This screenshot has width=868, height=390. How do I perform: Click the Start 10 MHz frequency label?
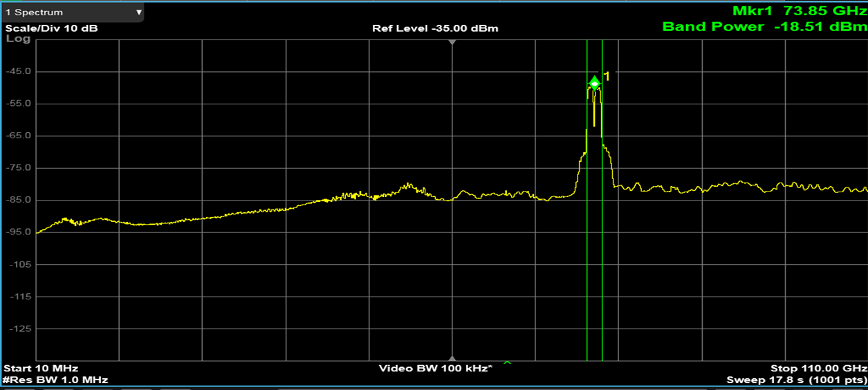tap(41, 368)
